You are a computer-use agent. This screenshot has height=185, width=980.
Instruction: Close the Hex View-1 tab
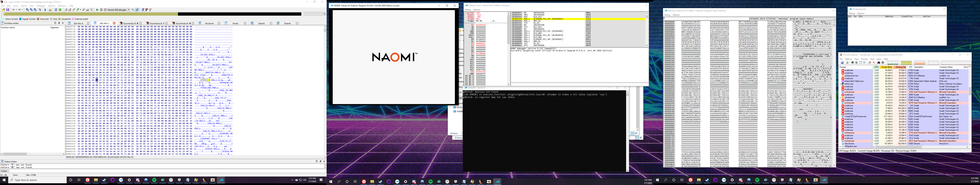pyautogui.click(x=114, y=23)
